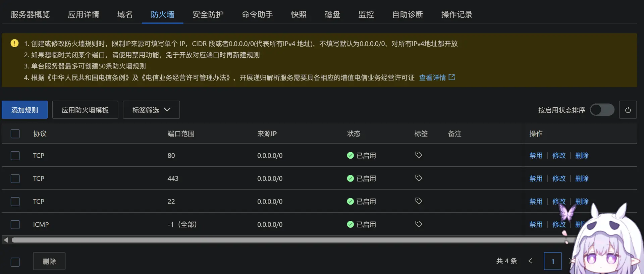The image size is (644, 274).
Task: Click the 添加规则 button
Action: [x=24, y=110]
